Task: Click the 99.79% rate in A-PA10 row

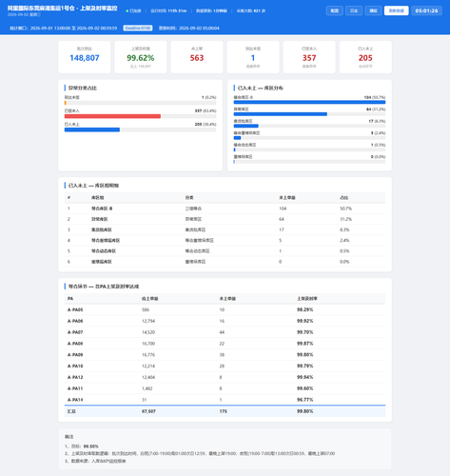Action: click(x=305, y=367)
